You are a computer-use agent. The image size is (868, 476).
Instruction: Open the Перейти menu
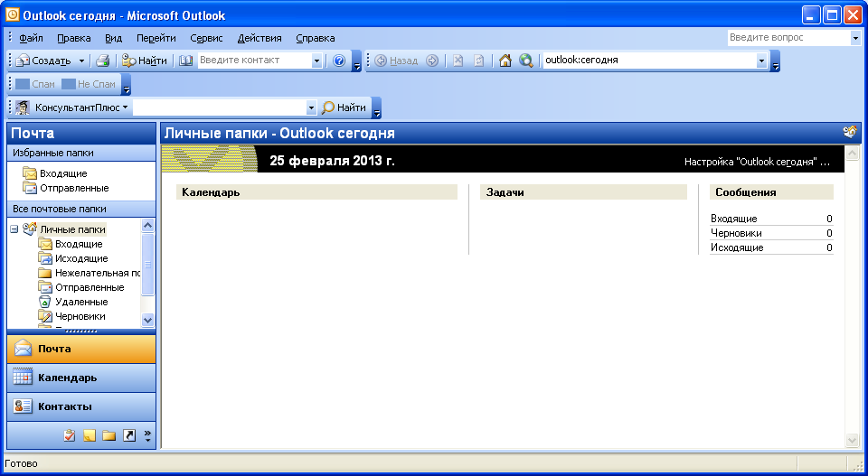click(x=156, y=38)
